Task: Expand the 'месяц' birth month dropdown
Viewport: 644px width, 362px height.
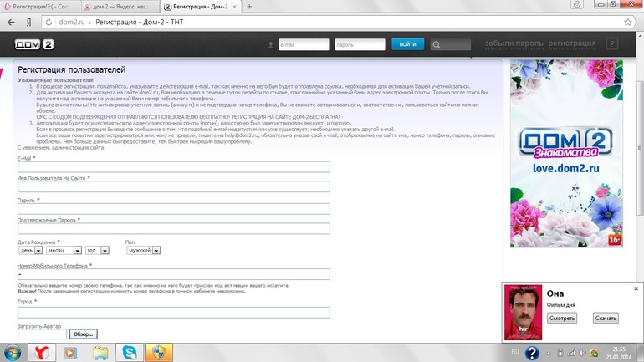Action: pos(64,250)
